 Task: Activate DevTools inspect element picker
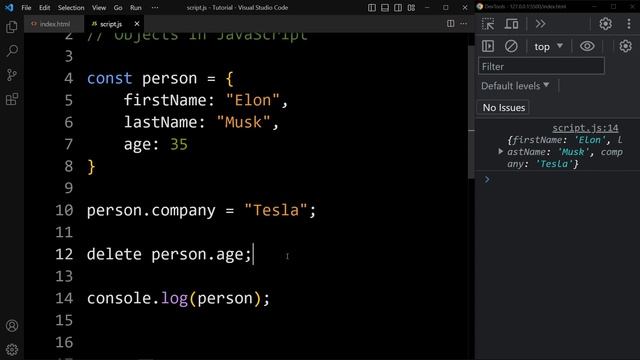pos(488,24)
